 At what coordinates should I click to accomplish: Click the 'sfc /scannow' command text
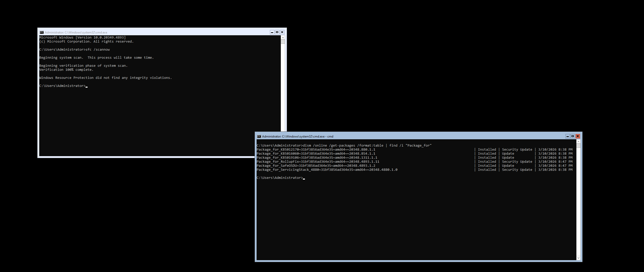tap(98, 50)
